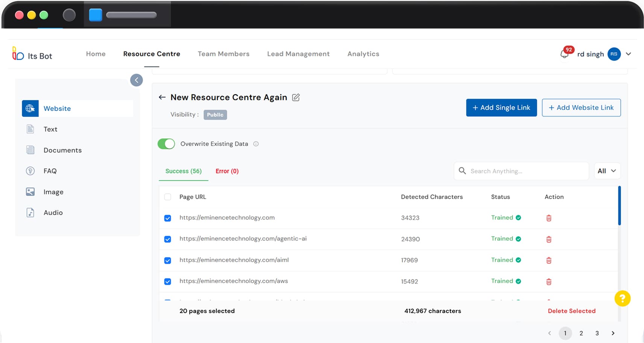Check the select-all Page URL checkbox
644x343 pixels.
point(168,197)
